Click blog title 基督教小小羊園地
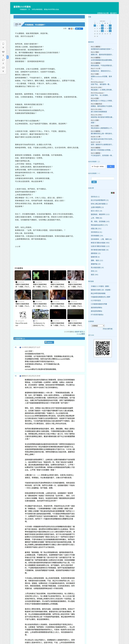 (x=22, y=7)
